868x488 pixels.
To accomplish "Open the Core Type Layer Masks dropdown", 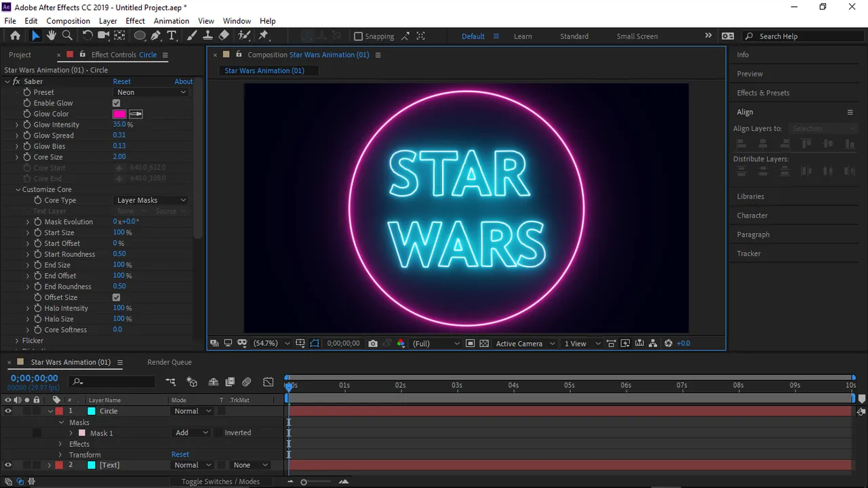I will click(x=151, y=201).
